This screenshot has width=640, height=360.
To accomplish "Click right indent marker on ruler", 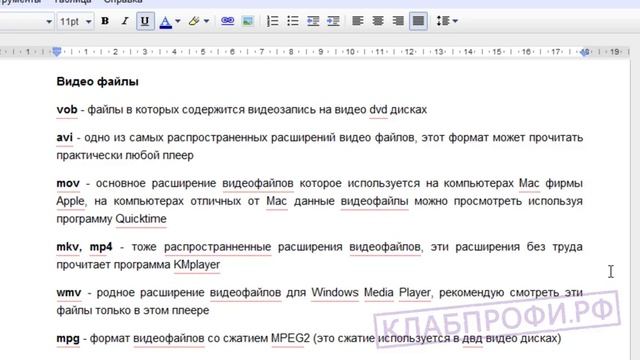I will (x=584, y=52).
